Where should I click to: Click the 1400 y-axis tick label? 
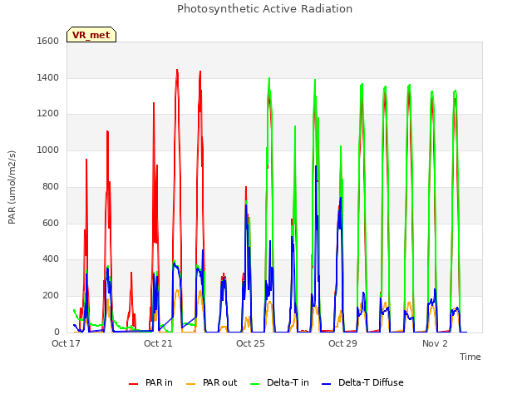coord(48,78)
